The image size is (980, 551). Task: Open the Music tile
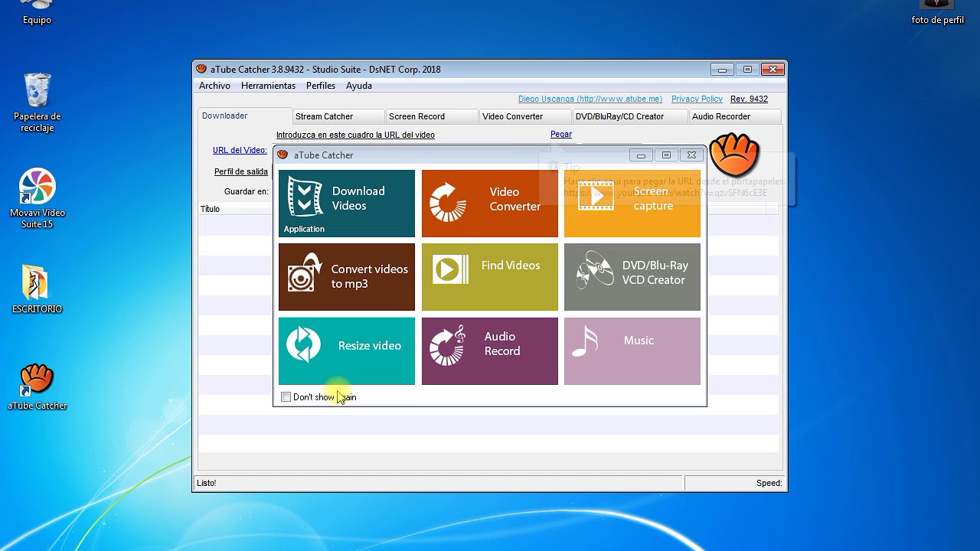click(632, 351)
